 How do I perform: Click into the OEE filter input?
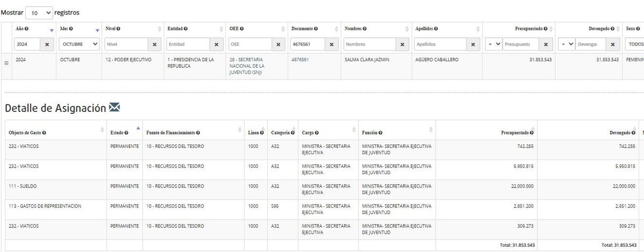pyautogui.click(x=250, y=44)
